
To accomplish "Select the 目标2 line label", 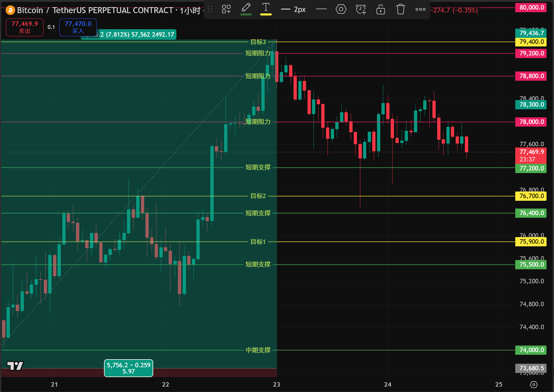I will coord(258,196).
